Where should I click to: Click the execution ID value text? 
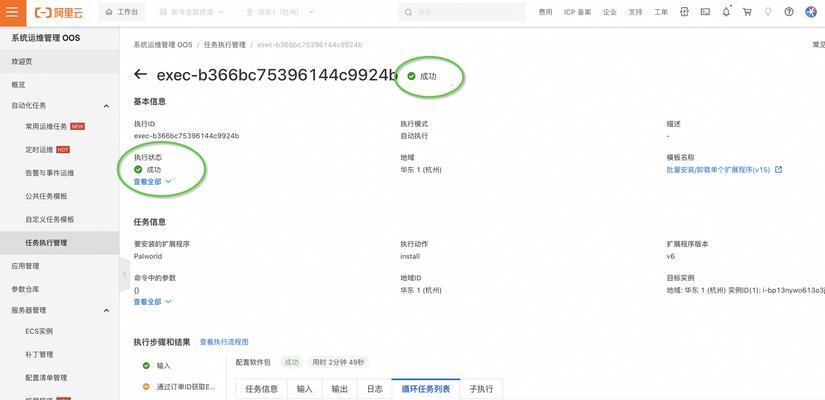point(187,136)
